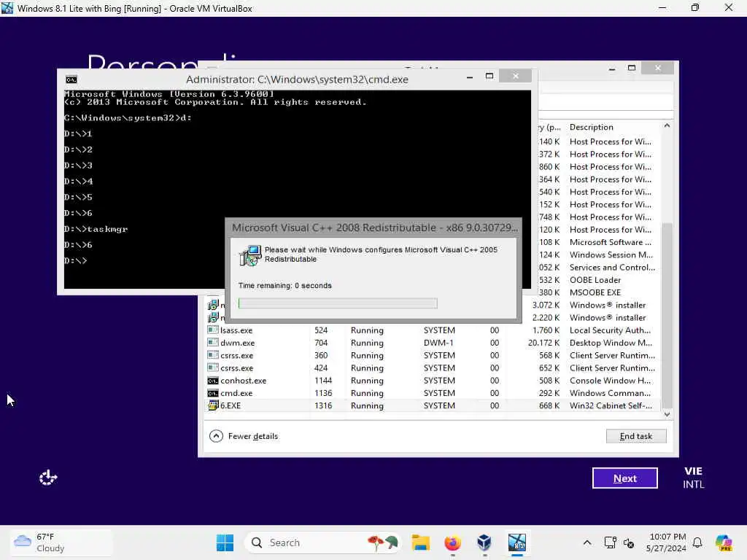This screenshot has height=560, width=747.
Task: Click the 6.EXE process icon
Action: [x=213, y=405]
